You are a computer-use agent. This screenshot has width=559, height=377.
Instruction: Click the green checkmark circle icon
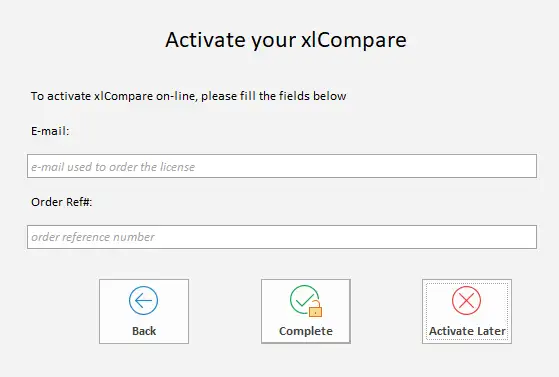[x=303, y=299]
